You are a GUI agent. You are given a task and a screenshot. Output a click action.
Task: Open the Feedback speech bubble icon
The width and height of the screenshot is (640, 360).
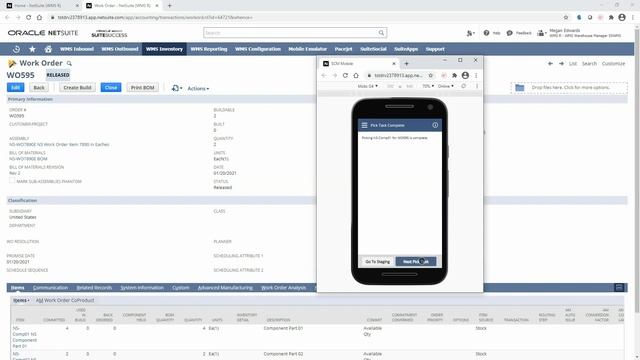point(509,33)
